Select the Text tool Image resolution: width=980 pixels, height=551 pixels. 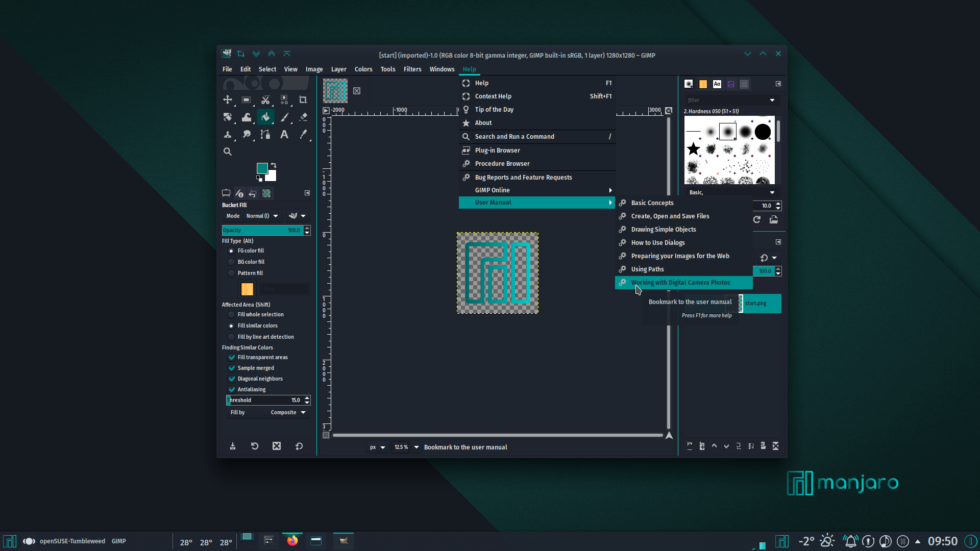click(x=284, y=134)
